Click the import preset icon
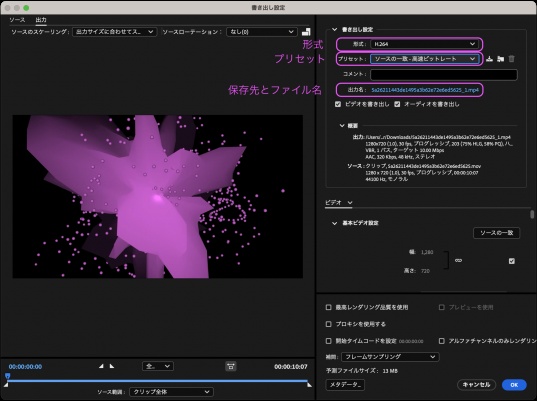This screenshot has width=537, height=401. tap(500, 59)
